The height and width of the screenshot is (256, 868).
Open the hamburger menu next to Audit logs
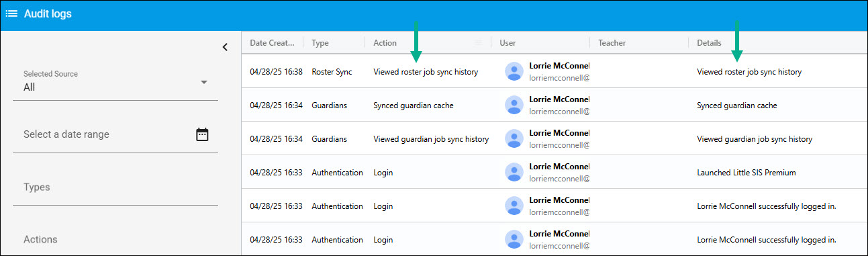(x=11, y=14)
